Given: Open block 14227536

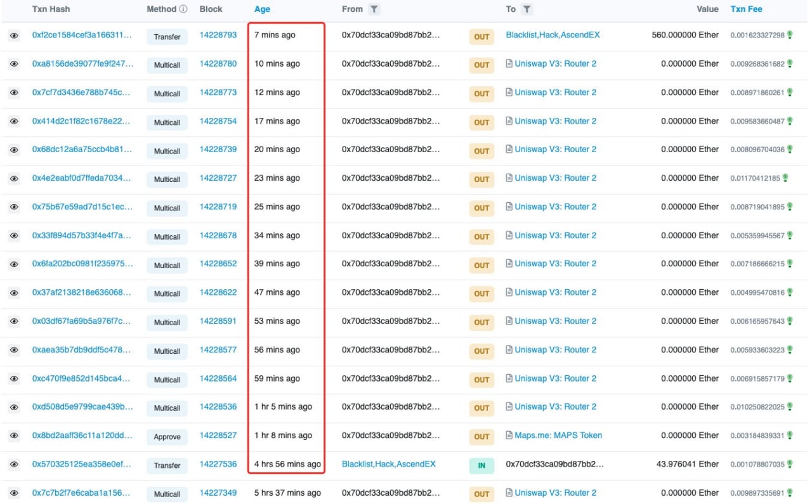Looking at the screenshot, I should [218, 464].
